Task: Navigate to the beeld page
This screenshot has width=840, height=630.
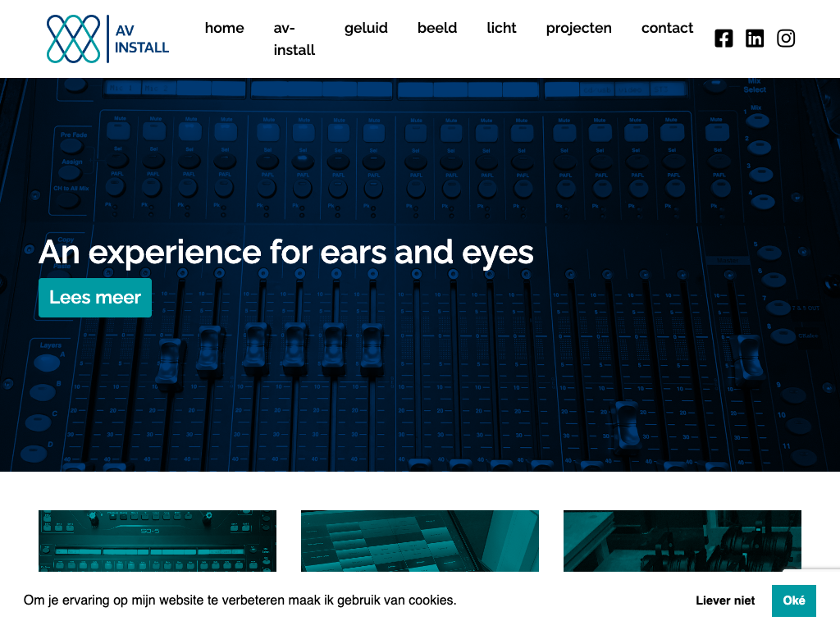Action: [x=437, y=28]
